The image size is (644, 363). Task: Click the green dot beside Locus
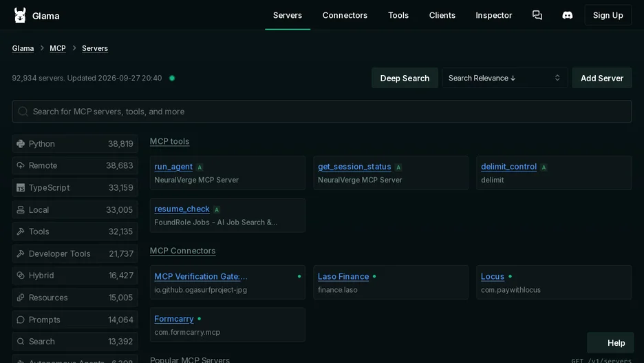510,276
